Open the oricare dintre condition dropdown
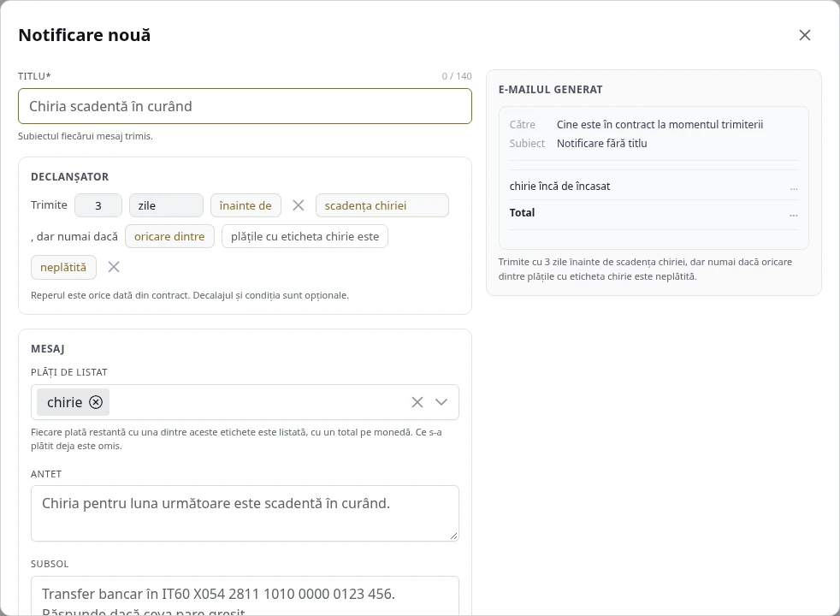This screenshot has height=616, width=840. coord(169,236)
